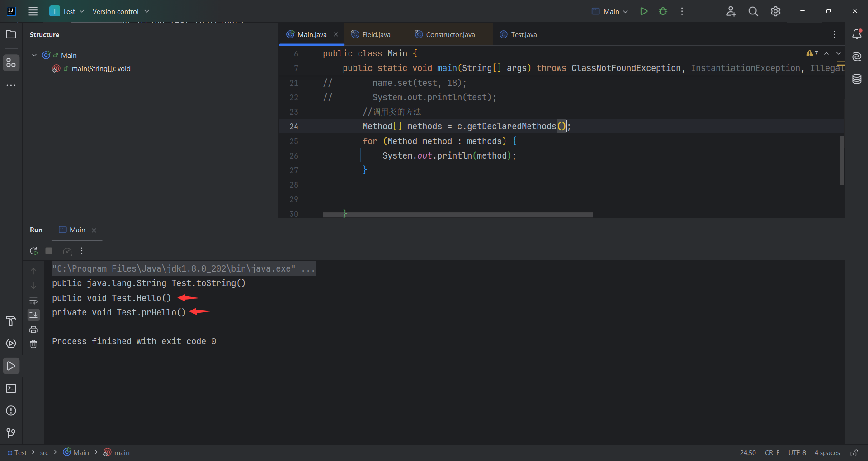Open the Project tool window folder icon
Screen dimensions: 868x461
(x=11, y=34)
